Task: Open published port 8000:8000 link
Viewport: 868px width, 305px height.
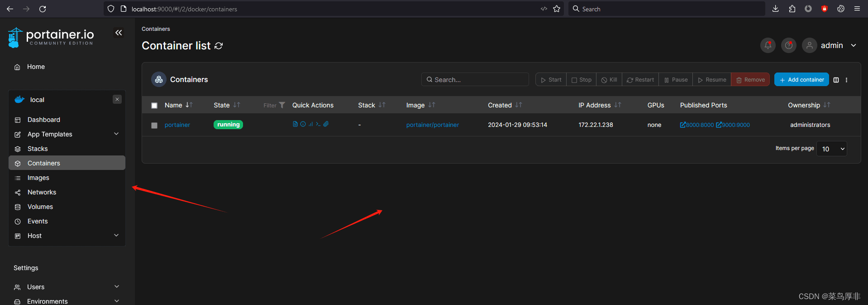Action: pos(697,125)
